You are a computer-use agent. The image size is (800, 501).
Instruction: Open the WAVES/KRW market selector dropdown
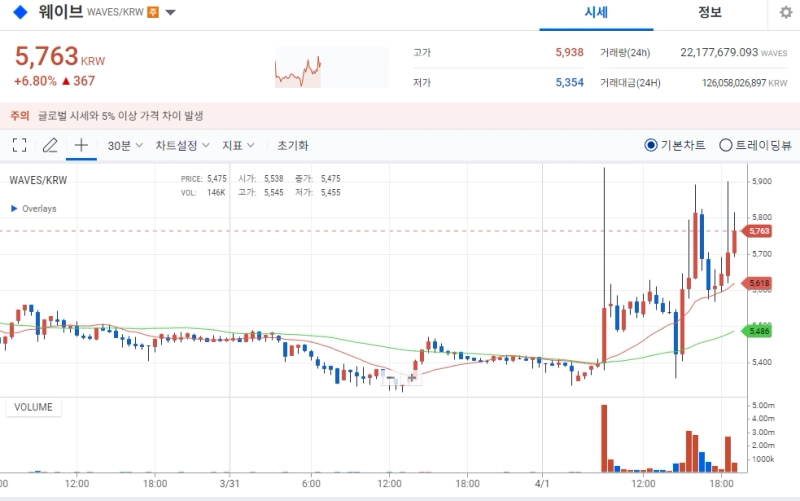(x=170, y=13)
